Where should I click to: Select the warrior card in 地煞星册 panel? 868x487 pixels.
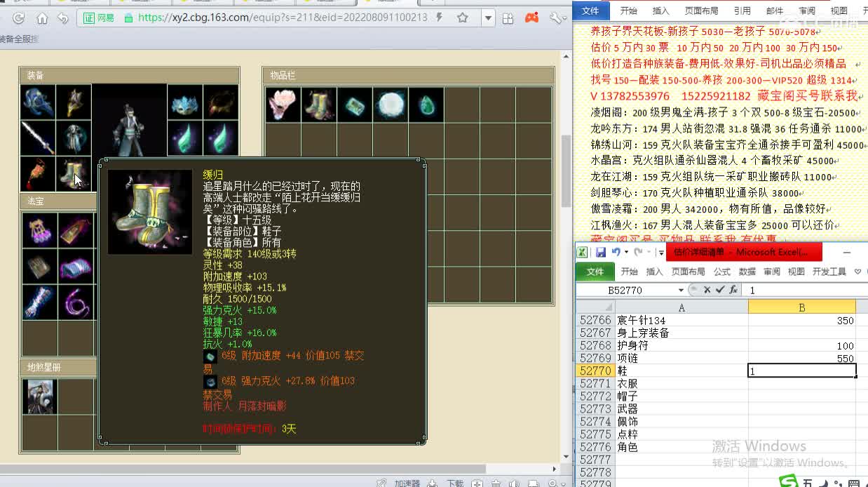pos(40,396)
